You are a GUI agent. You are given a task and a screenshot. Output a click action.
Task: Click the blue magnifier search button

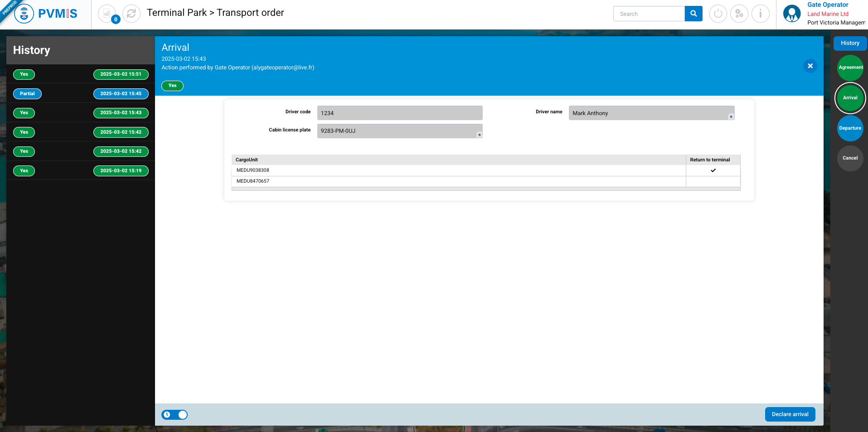pyautogui.click(x=693, y=14)
